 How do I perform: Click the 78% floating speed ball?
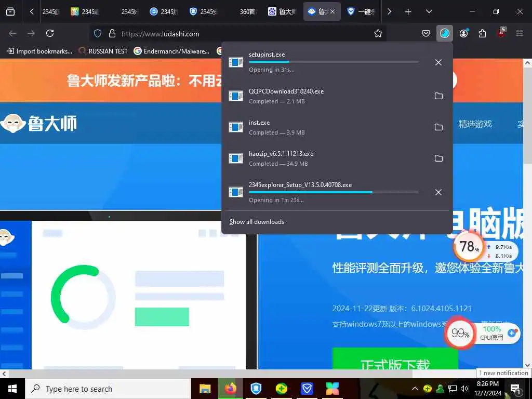click(469, 247)
